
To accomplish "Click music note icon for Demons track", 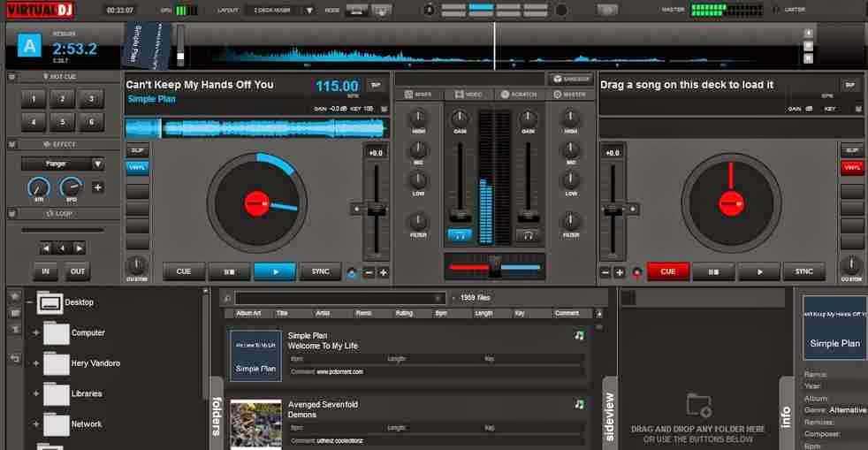I will pos(579,405).
